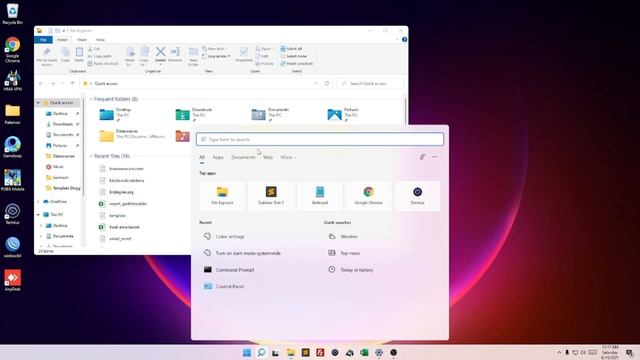Open Termius tile in Top apps
Image resolution: width=640 pixels, height=360 pixels.
pos(418,196)
